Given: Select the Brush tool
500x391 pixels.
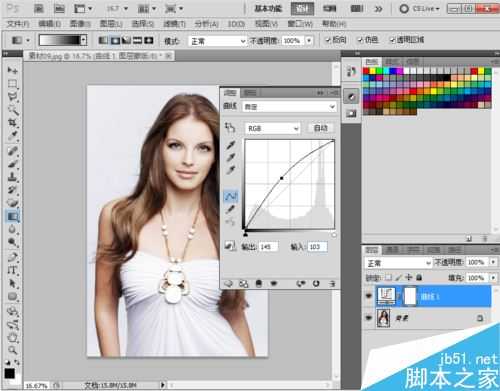Looking at the screenshot, I should [x=13, y=164].
